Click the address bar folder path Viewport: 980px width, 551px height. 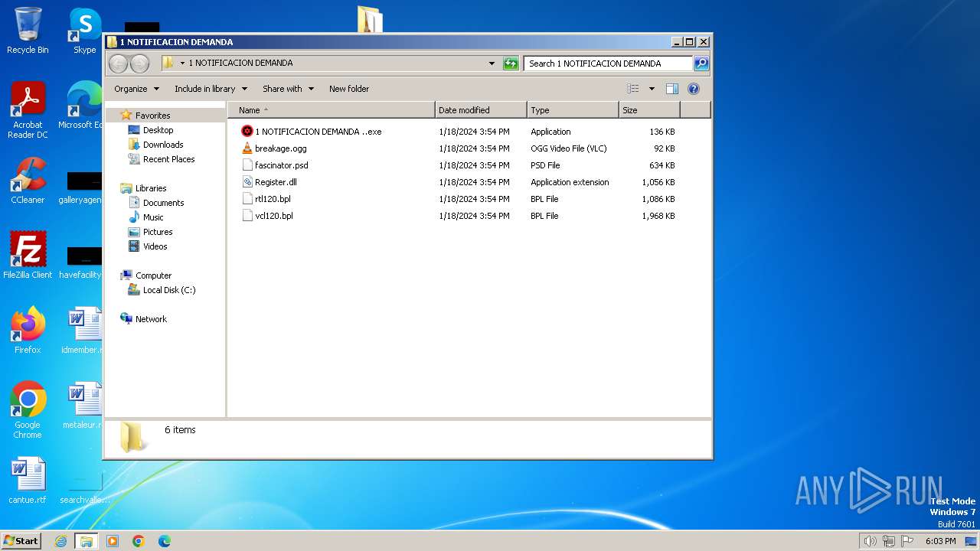coord(240,64)
